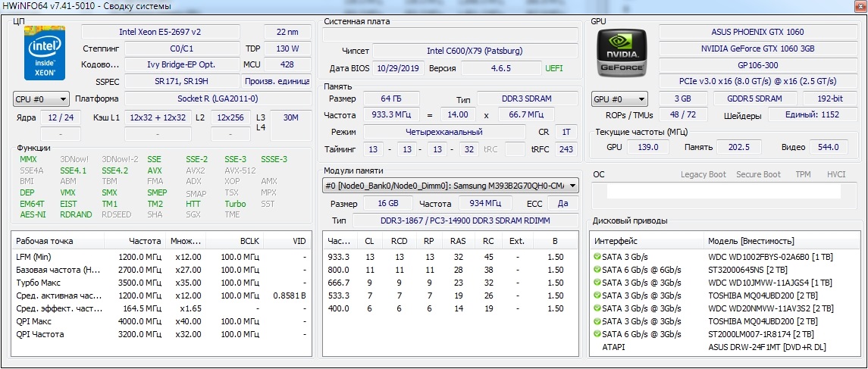
Task: Select the Турбо Макс row
Action: click(161, 283)
